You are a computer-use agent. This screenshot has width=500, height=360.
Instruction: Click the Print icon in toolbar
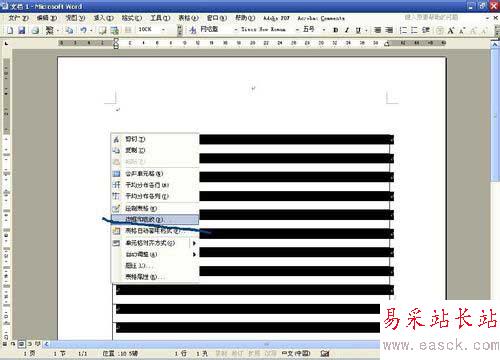[35, 30]
